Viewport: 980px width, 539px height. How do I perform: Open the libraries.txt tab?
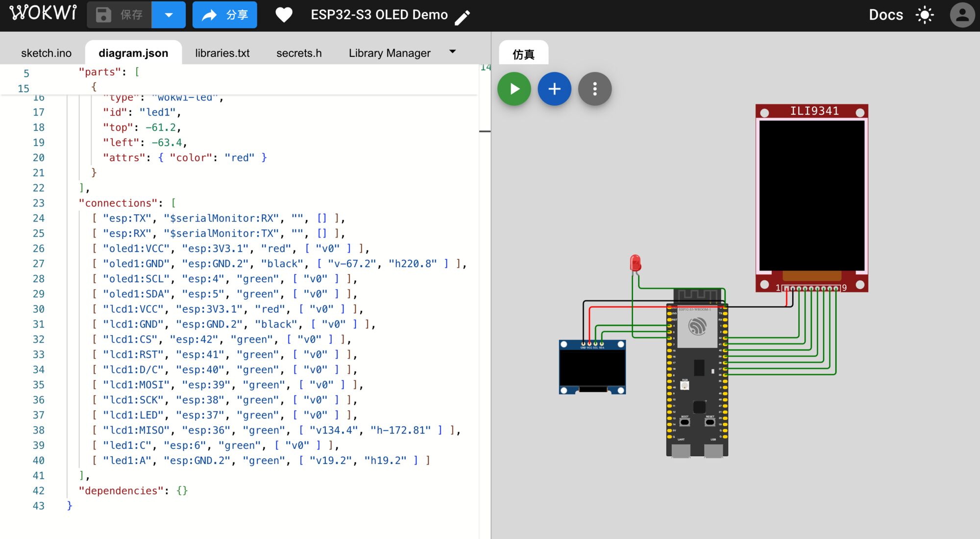point(222,53)
